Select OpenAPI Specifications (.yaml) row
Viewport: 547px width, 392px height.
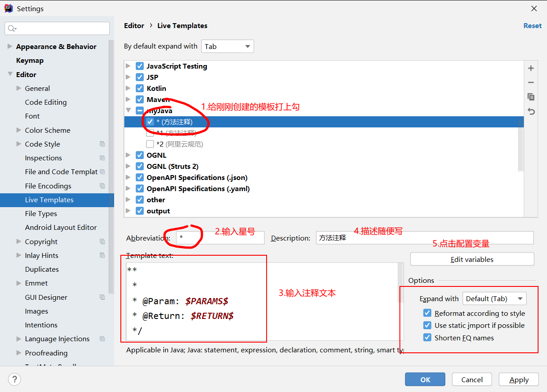pos(324,188)
